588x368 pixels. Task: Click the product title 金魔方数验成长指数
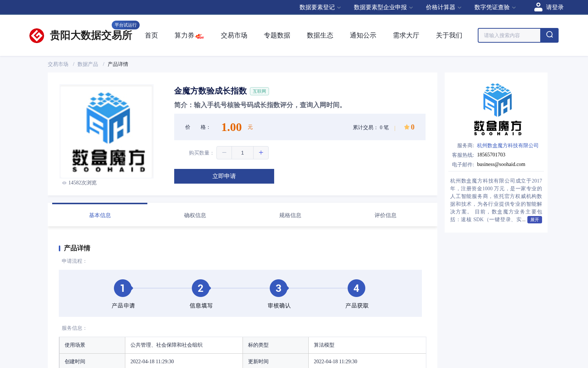click(211, 91)
